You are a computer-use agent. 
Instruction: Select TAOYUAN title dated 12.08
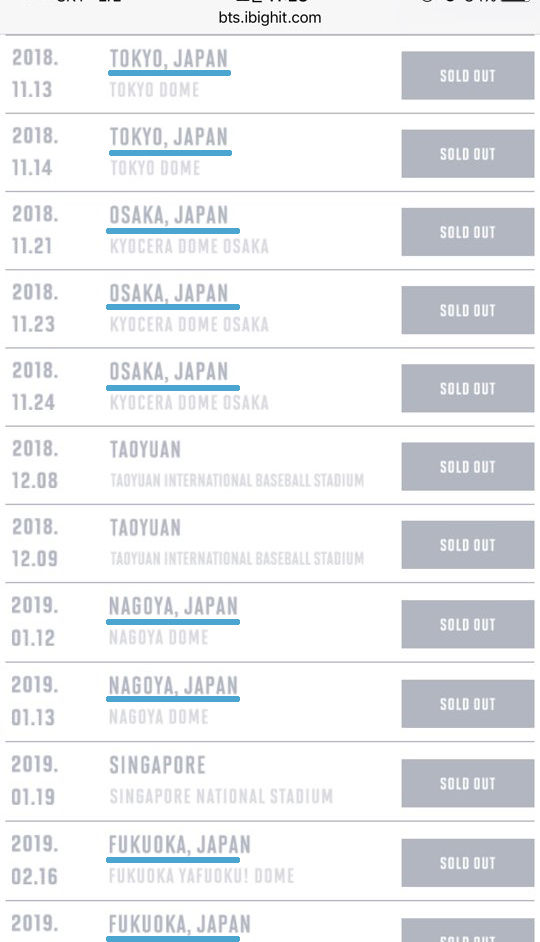point(145,449)
